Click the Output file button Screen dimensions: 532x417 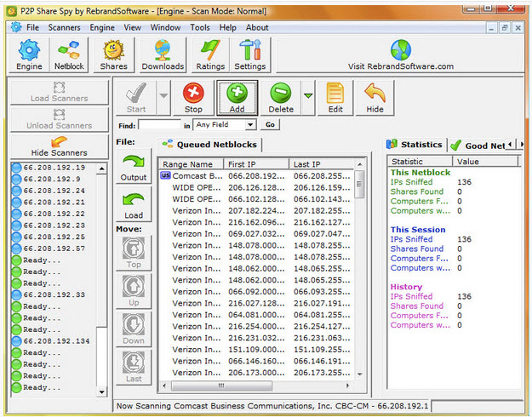134,167
